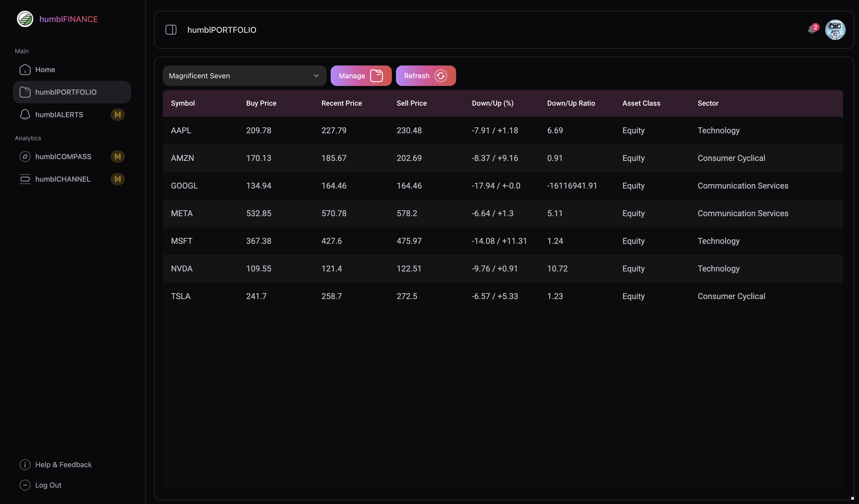Click the humblFINANCE logo icon
This screenshot has width=859, height=504.
tap(25, 19)
